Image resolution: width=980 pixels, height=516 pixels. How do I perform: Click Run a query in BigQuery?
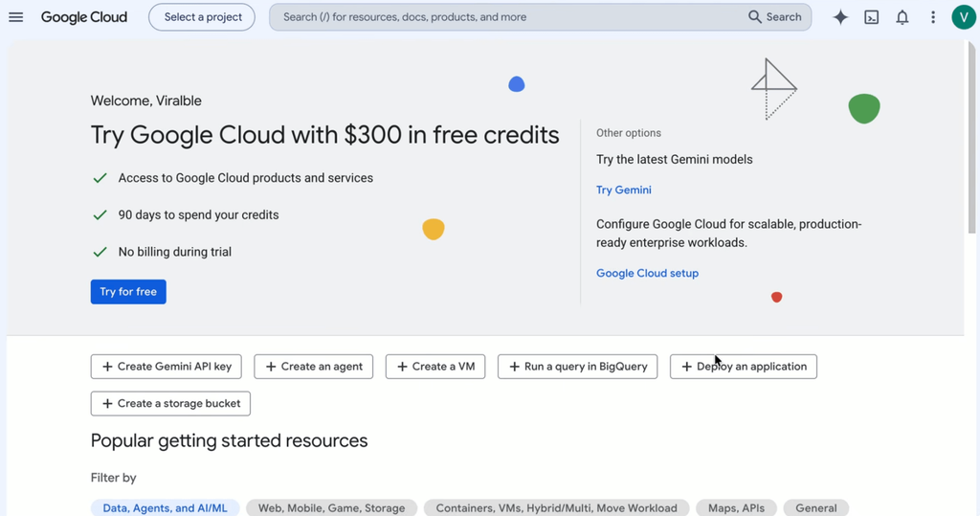click(577, 367)
